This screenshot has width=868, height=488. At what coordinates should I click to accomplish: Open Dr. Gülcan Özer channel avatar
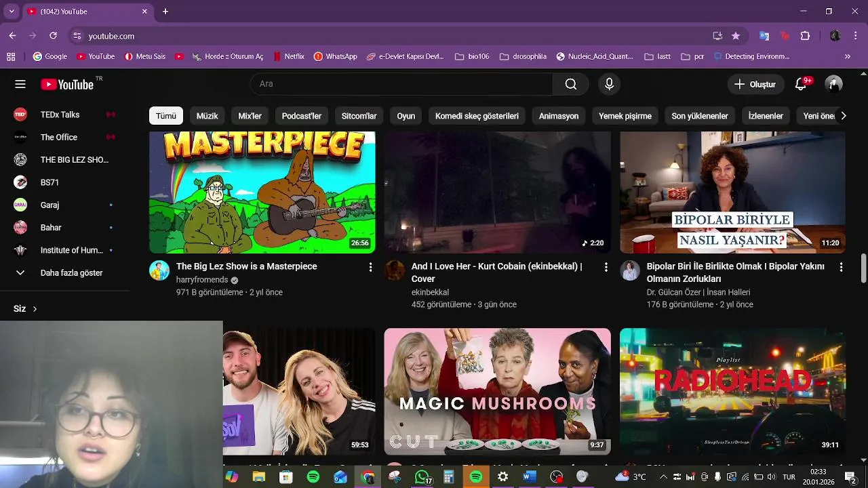630,270
